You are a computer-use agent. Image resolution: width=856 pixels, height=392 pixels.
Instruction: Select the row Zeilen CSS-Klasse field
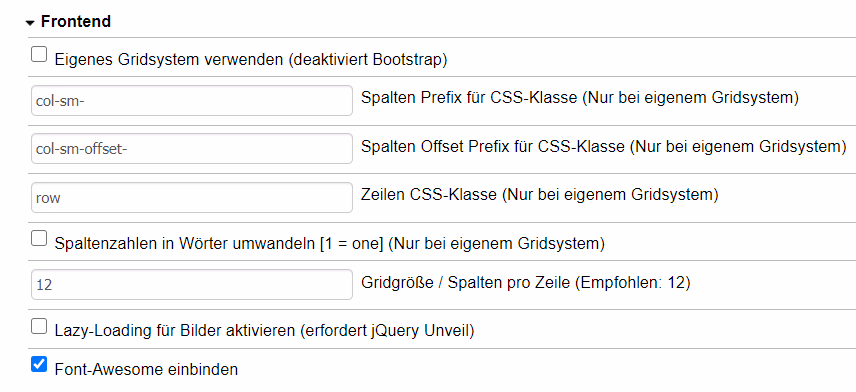click(x=192, y=198)
